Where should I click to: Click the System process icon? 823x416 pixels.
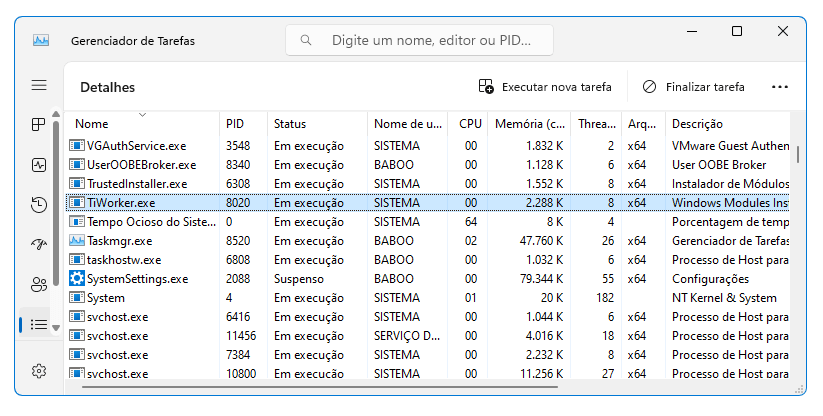(x=77, y=297)
